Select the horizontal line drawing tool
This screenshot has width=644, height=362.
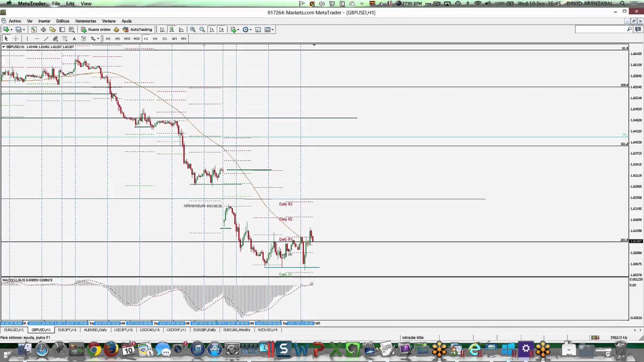coord(37,39)
